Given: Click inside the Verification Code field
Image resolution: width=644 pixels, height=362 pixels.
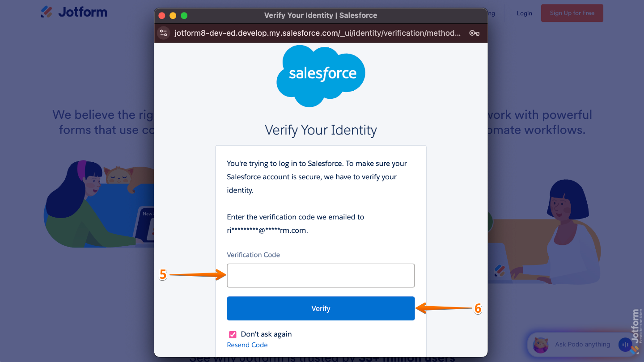Looking at the screenshot, I should (x=320, y=275).
